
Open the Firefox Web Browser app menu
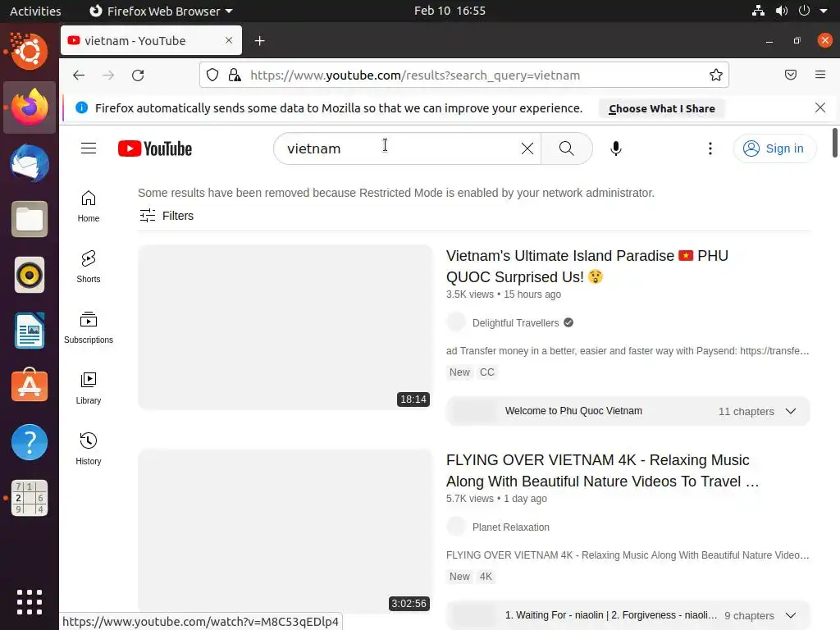tap(161, 11)
